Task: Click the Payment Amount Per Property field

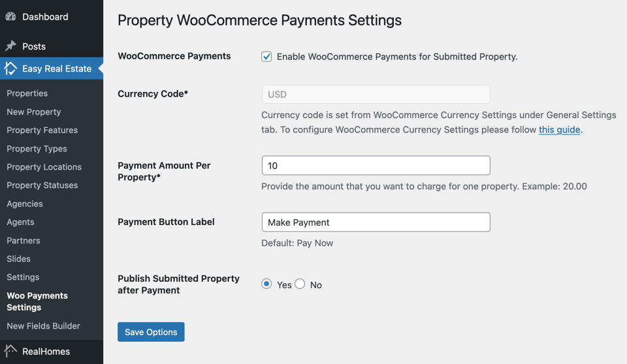Action: click(x=376, y=166)
